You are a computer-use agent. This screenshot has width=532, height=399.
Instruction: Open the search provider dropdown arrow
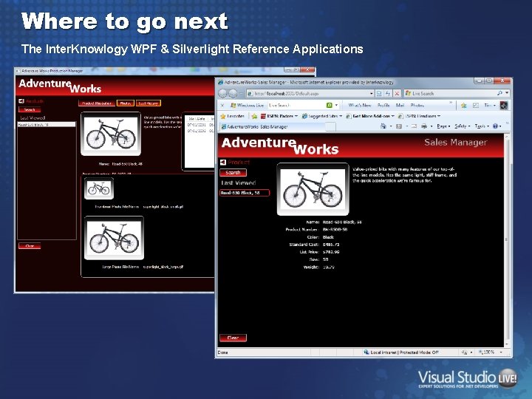click(507, 93)
